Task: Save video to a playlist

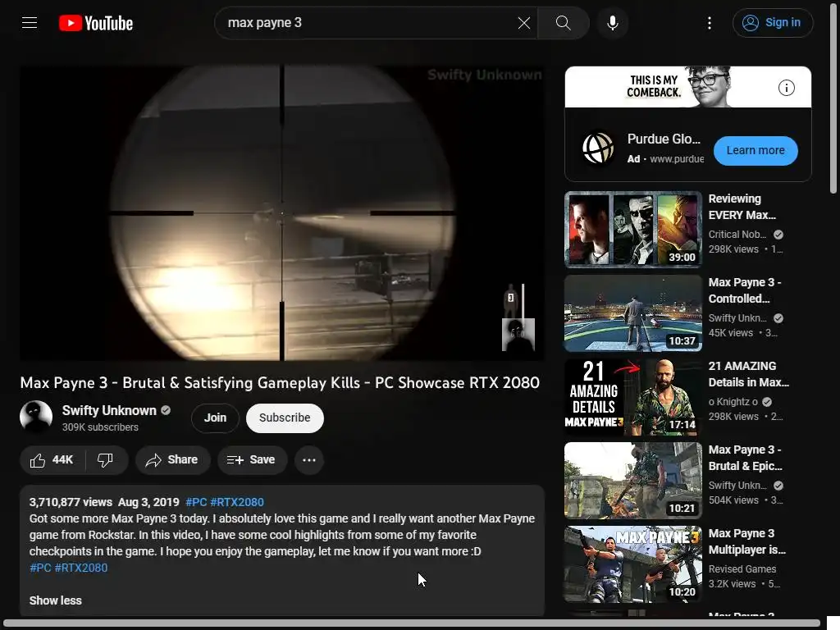Action: coord(252,460)
